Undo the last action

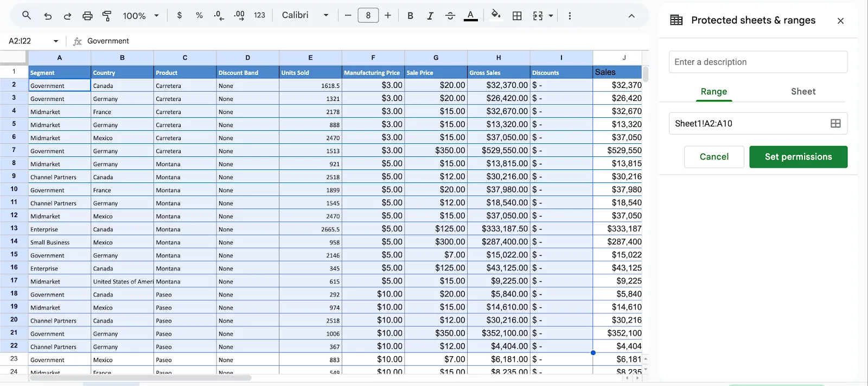48,16
